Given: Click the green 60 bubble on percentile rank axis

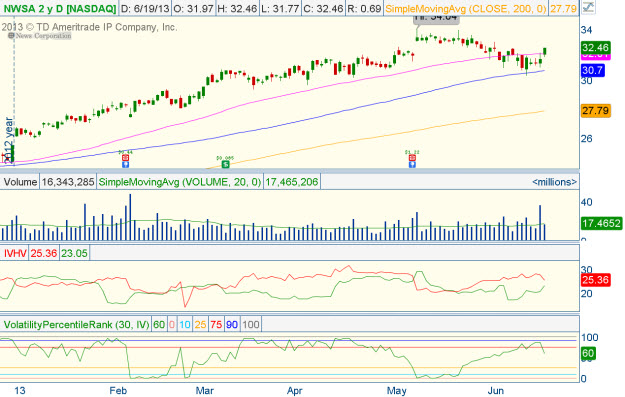Looking at the screenshot, I should [x=588, y=353].
